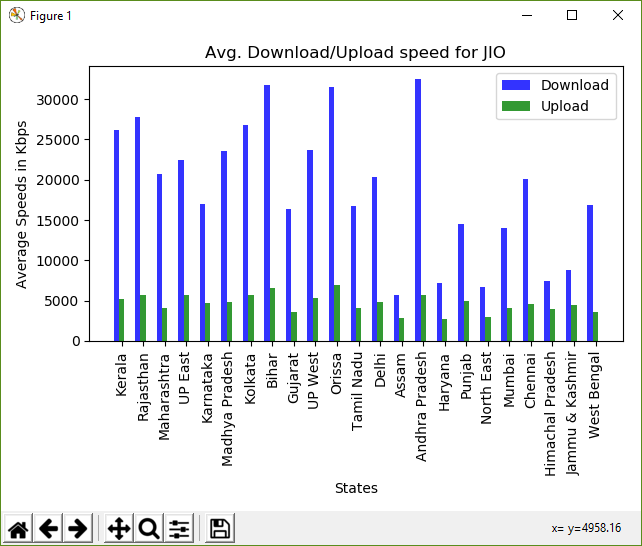Click the Gujarat tick label
Image resolution: width=642 pixels, height=546 pixels.
(293, 379)
